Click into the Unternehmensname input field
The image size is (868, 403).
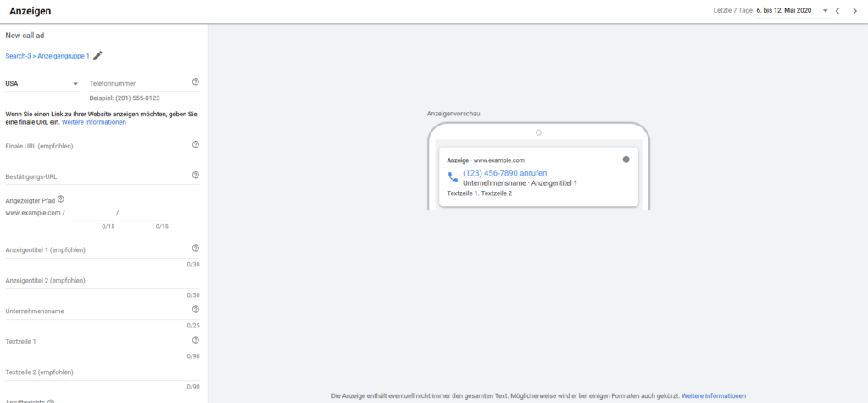pyautogui.click(x=93, y=311)
